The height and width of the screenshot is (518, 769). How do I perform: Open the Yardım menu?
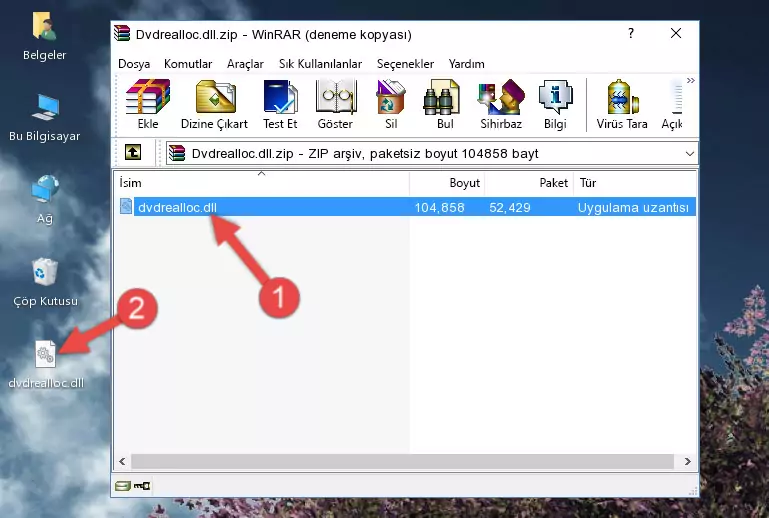(x=466, y=64)
